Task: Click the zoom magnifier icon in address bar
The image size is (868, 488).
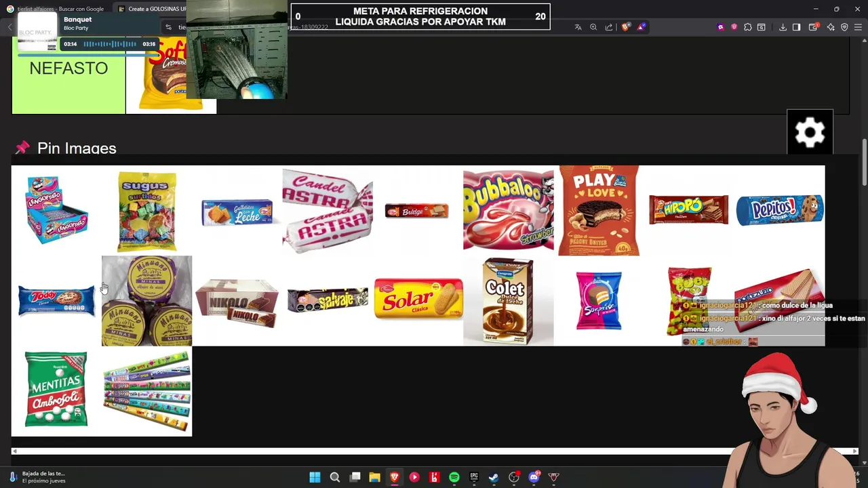Action: [593, 27]
